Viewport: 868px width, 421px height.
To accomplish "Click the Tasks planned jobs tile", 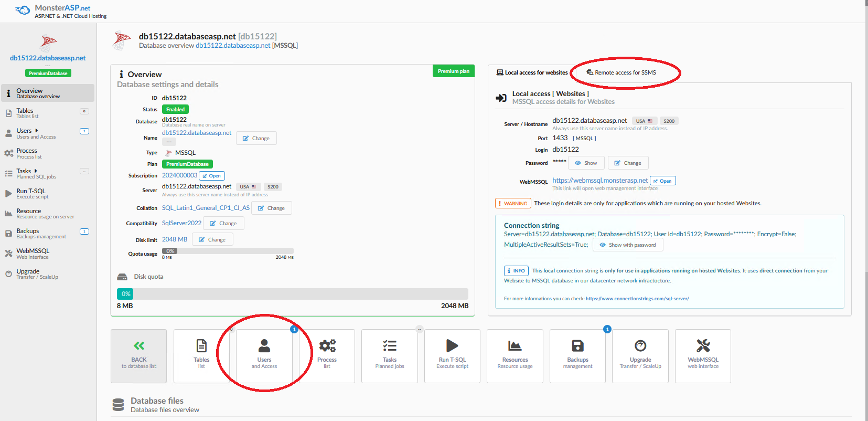I will (x=390, y=355).
